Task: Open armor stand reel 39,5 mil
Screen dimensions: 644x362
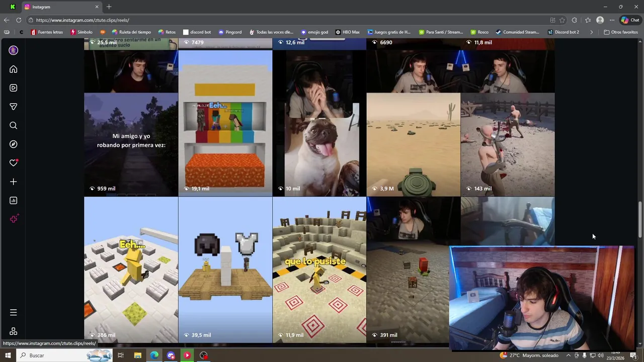Action: point(225,270)
